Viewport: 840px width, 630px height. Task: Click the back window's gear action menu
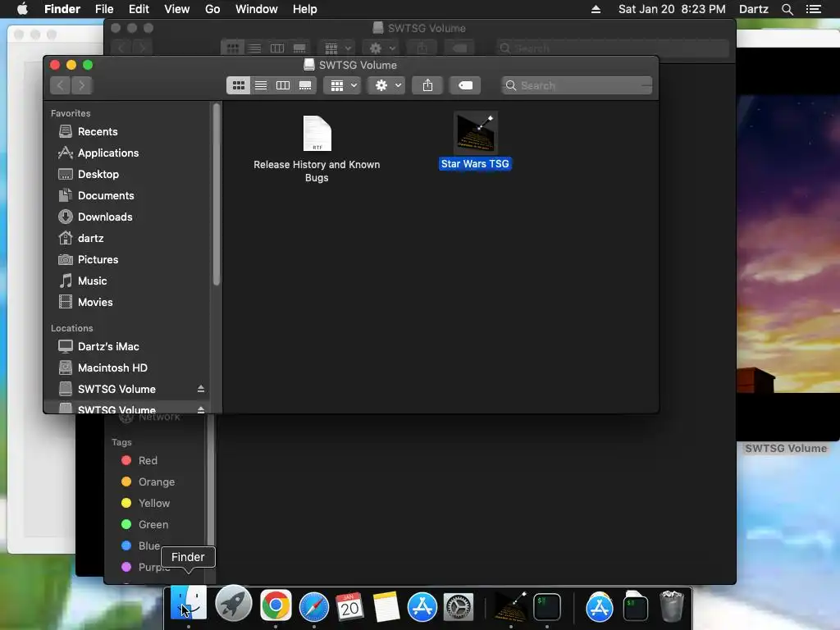click(382, 48)
